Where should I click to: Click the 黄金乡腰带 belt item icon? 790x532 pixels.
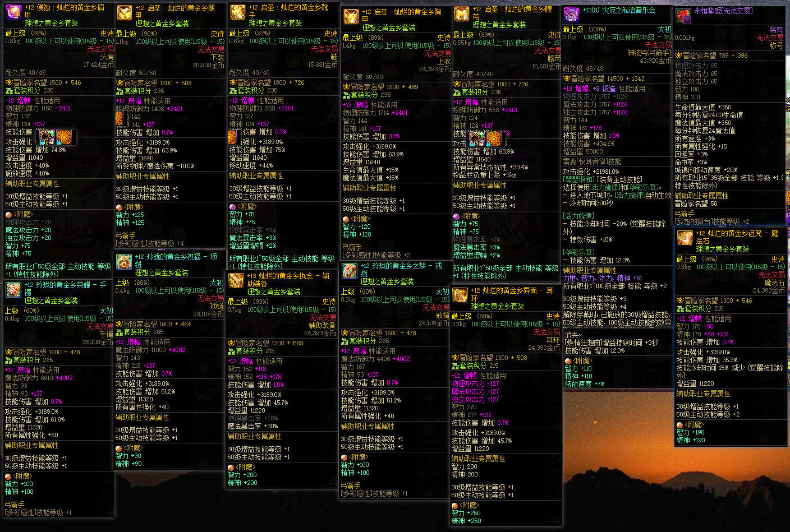click(x=462, y=15)
